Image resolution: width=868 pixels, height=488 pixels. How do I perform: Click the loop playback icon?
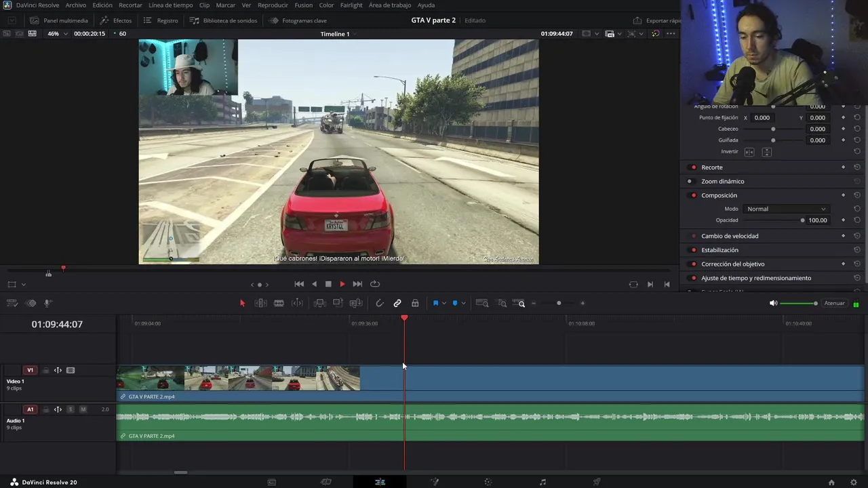click(375, 284)
